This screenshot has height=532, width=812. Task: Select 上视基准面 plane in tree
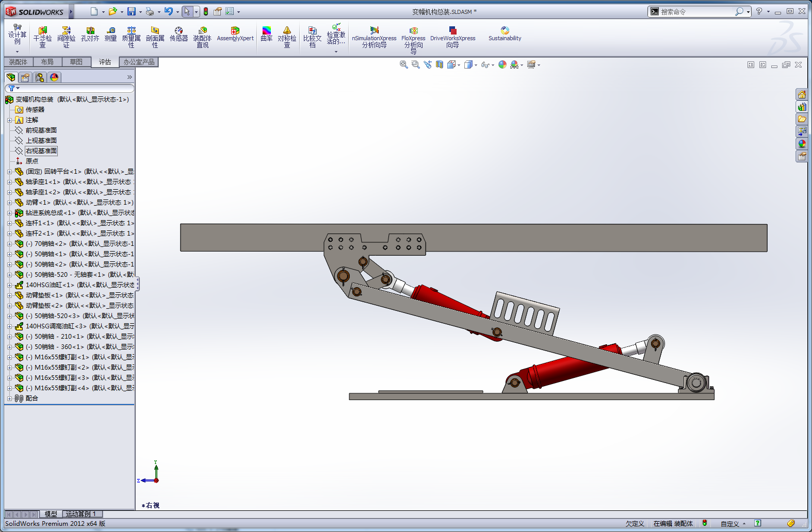click(41, 141)
